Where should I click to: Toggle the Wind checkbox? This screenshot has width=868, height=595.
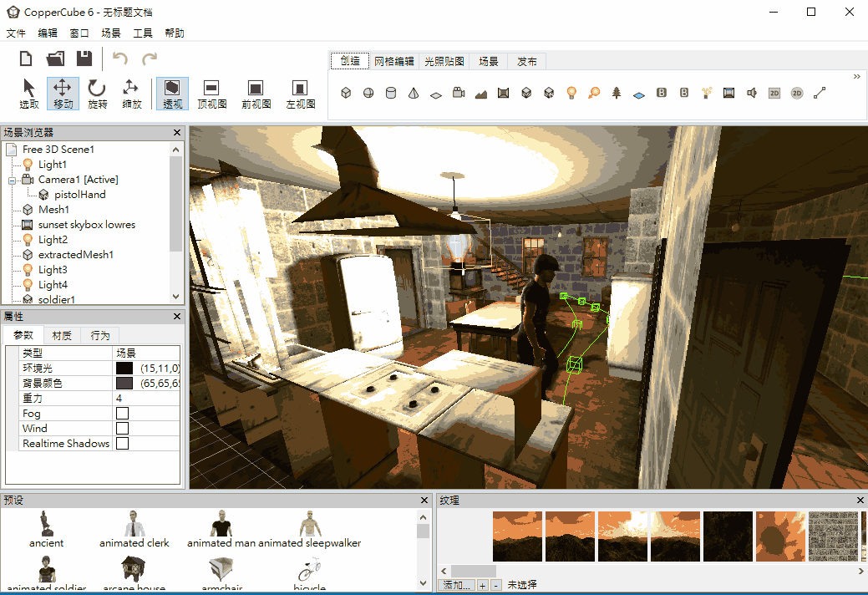tap(123, 429)
